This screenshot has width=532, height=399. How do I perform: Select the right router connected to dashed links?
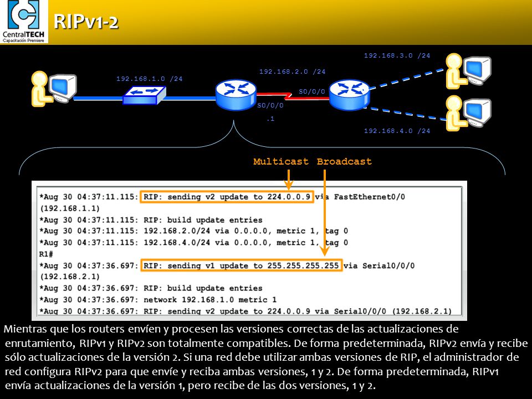[x=349, y=95]
